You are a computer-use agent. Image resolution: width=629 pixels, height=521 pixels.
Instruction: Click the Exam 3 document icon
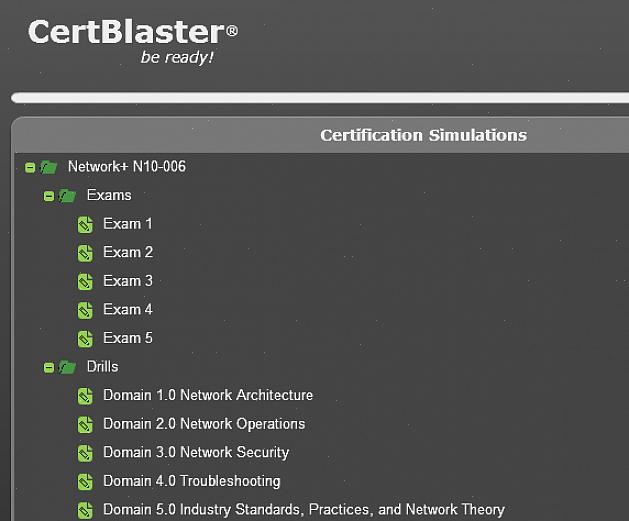(x=85, y=282)
